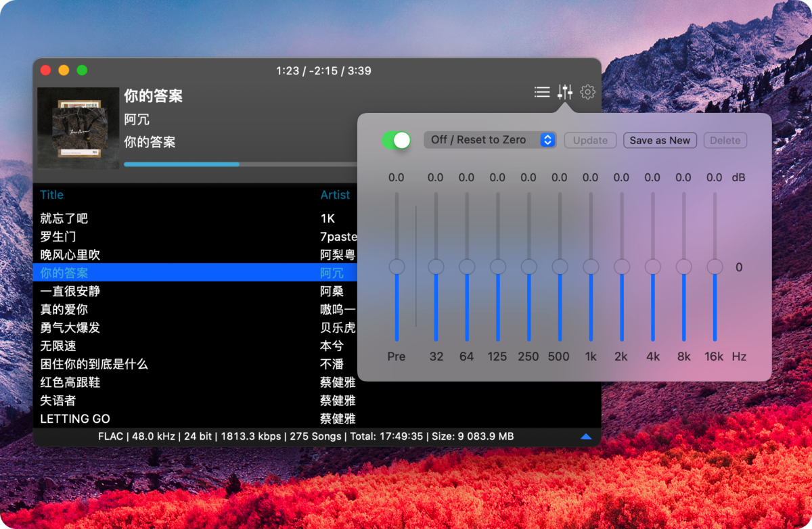The height and width of the screenshot is (529, 812).
Task: Click the blue triangle in status bar
Action: (x=586, y=437)
